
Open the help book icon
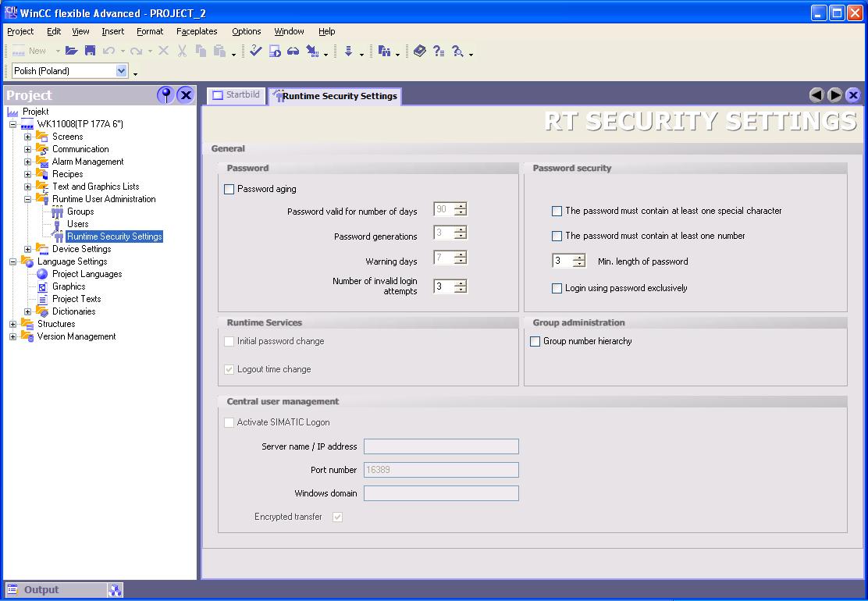click(420, 51)
